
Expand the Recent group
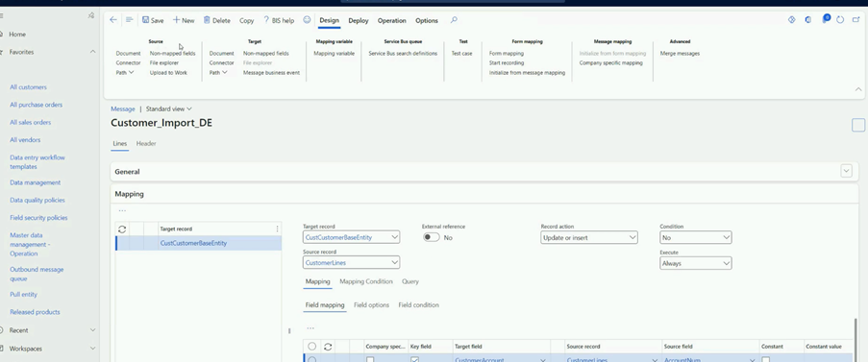[92, 330]
